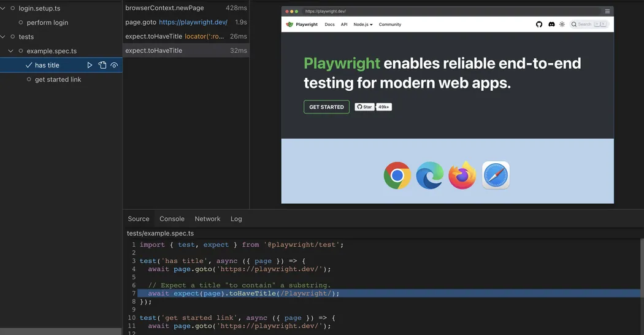Click the GitHub icon in navbar
The width and height of the screenshot is (644, 335).
(539, 25)
